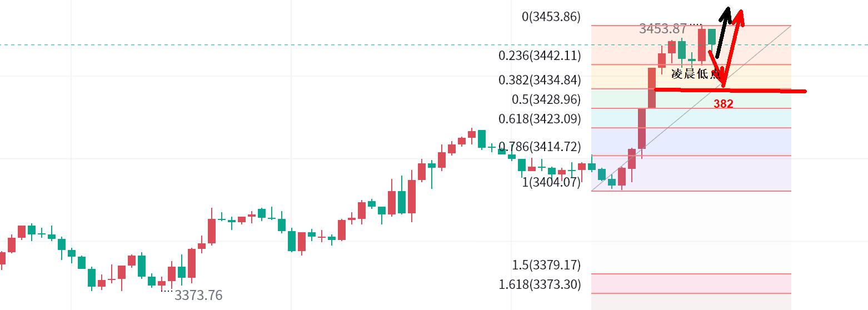Click the 3453.87 high price marker
Screen dimensions: 868x310
pos(663,29)
